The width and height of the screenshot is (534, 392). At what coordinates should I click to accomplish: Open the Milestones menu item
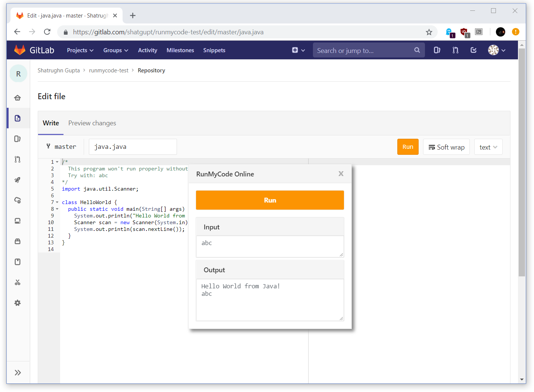click(180, 50)
